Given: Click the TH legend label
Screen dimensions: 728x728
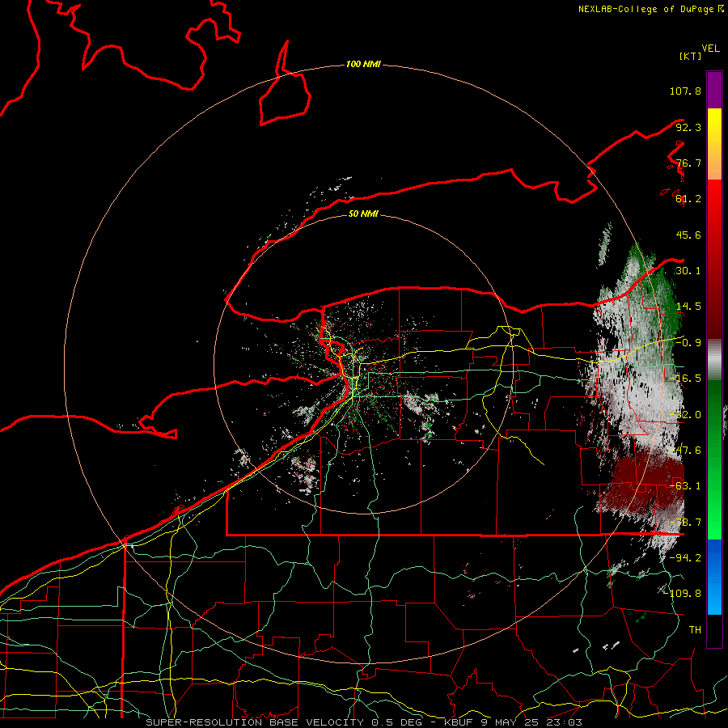Looking at the screenshot, I should [x=695, y=630].
